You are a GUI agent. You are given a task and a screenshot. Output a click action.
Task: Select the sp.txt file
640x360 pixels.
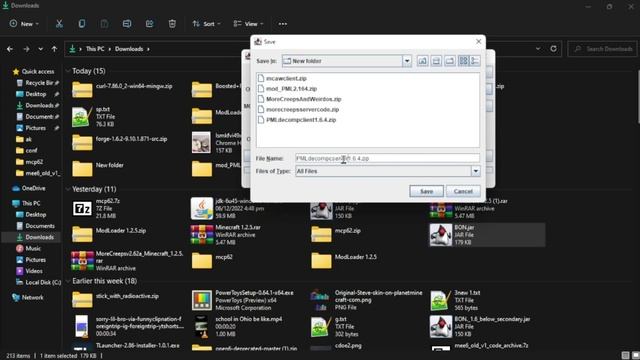coord(93,117)
